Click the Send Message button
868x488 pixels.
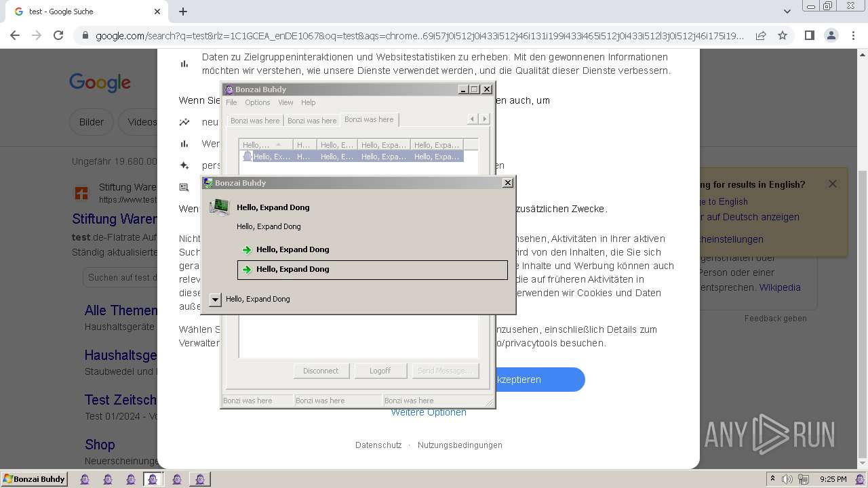(445, 371)
